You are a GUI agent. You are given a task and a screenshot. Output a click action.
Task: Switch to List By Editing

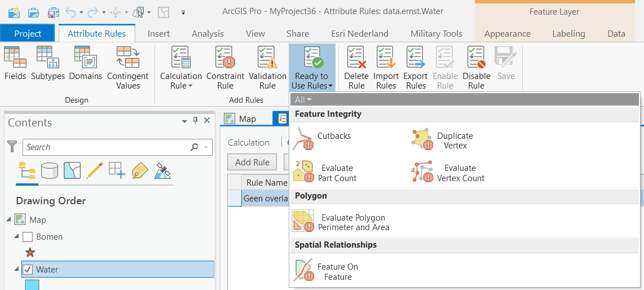pos(95,170)
